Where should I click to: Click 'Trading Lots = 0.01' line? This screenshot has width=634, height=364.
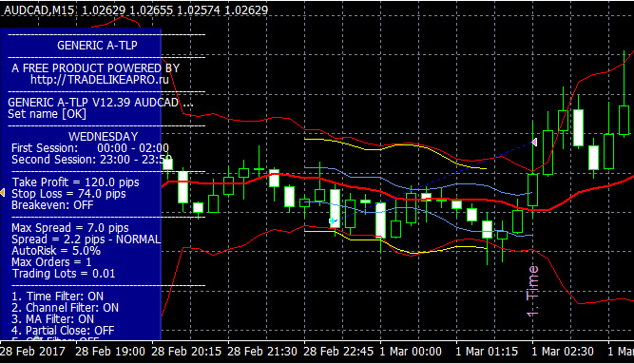pyautogui.click(x=64, y=274)
